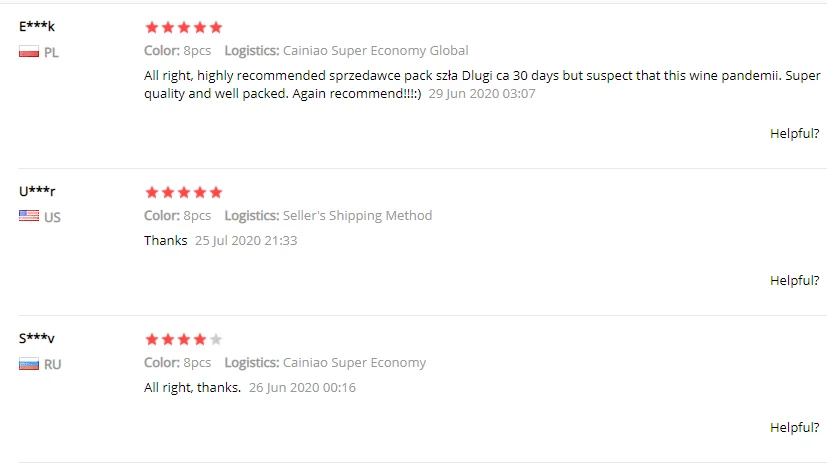Click reviewer name S***v

tap(37, 339)
